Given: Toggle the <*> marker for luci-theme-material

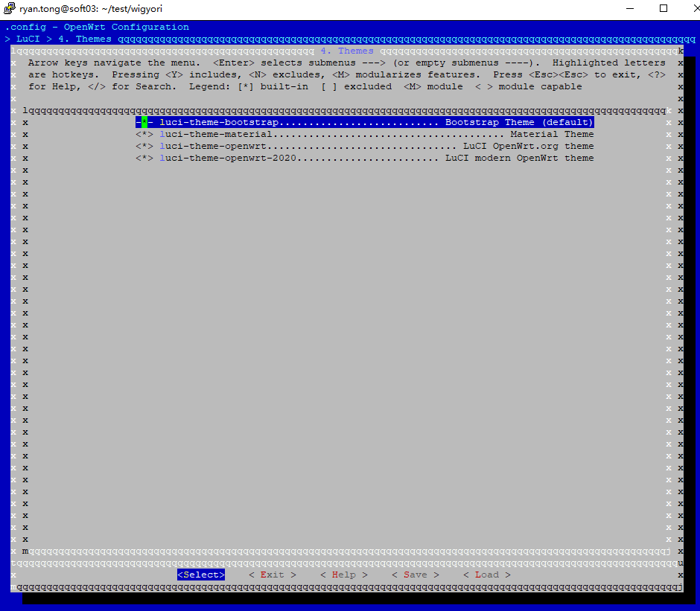Looking at the screenshot, I should coord(144,134).
